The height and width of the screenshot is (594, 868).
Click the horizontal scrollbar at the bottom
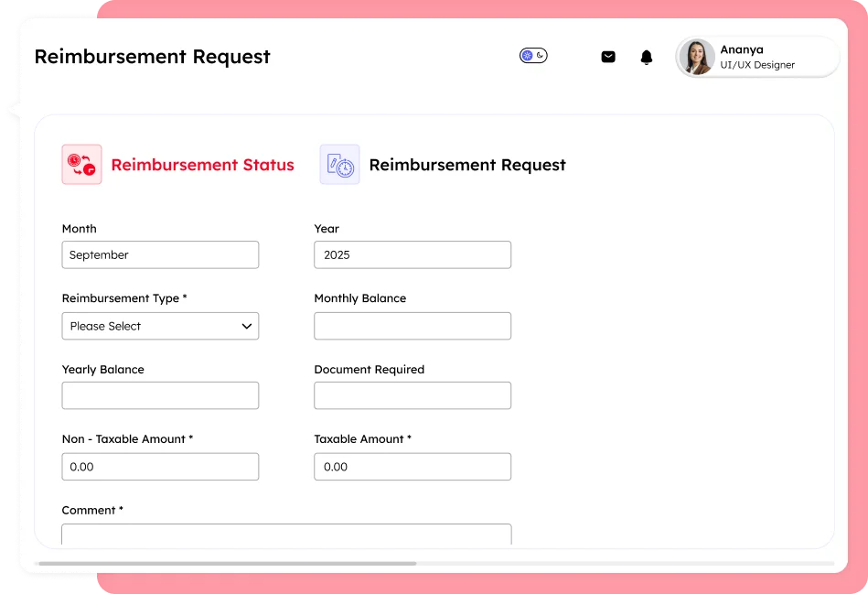[227, 564]
